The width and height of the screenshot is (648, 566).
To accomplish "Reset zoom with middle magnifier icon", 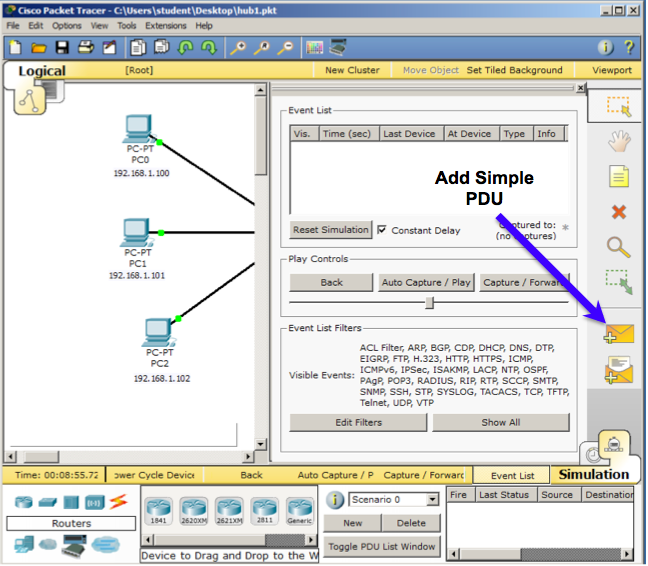I will coord(262,48).
